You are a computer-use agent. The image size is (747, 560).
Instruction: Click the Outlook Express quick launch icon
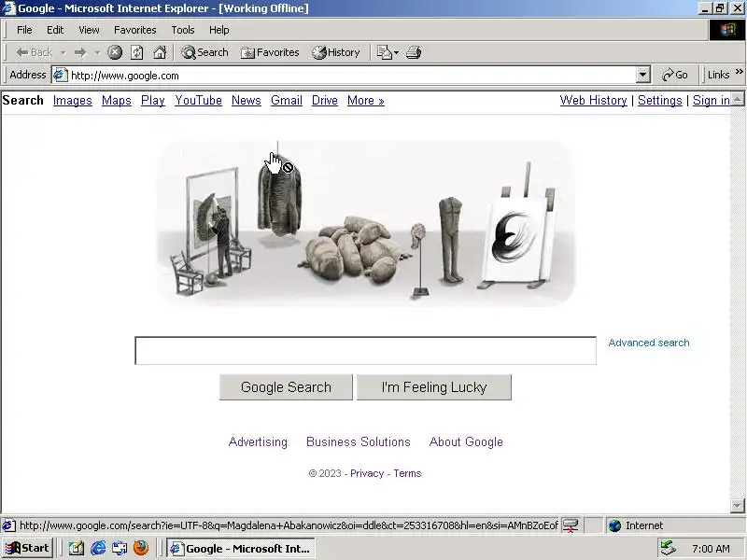120,549
